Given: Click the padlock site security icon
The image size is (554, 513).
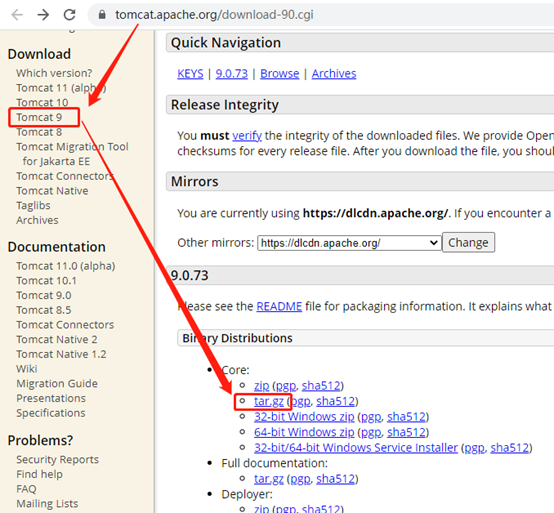Looking at the screenshot, I should pos(102,14).
